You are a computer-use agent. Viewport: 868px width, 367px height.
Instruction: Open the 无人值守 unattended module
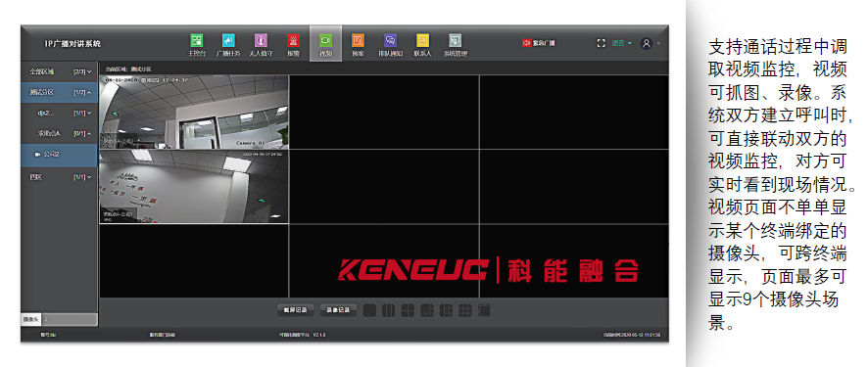(261, 44)
